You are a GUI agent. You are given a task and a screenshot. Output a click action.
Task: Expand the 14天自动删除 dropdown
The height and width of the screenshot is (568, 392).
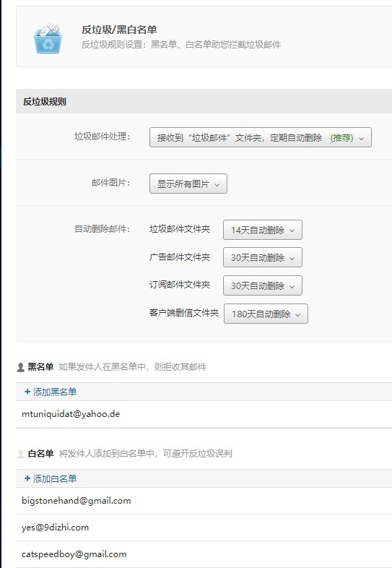(x=263, y=230)
